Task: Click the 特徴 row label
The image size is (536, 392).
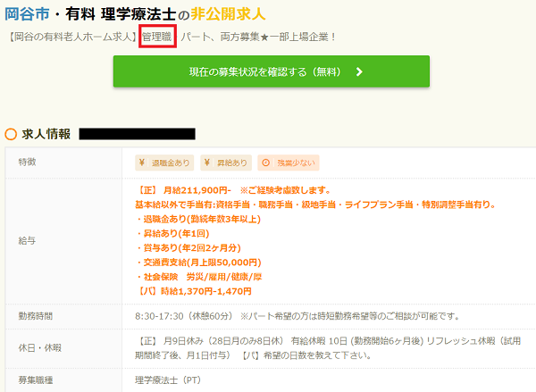Action: [27, 162]
